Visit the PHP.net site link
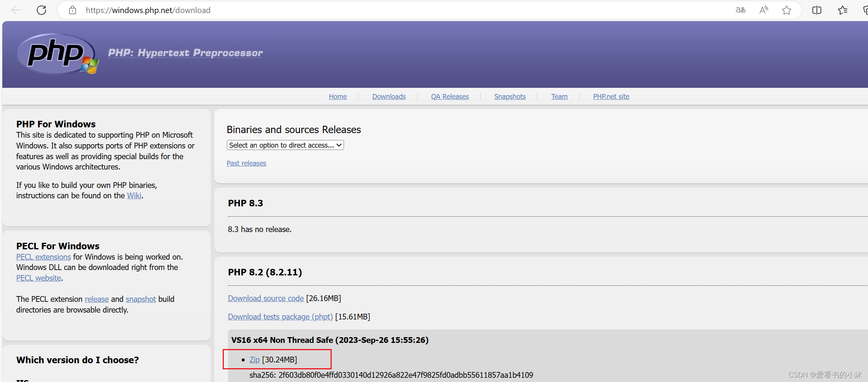Viewport: 868px width, 382px height. 611,97
